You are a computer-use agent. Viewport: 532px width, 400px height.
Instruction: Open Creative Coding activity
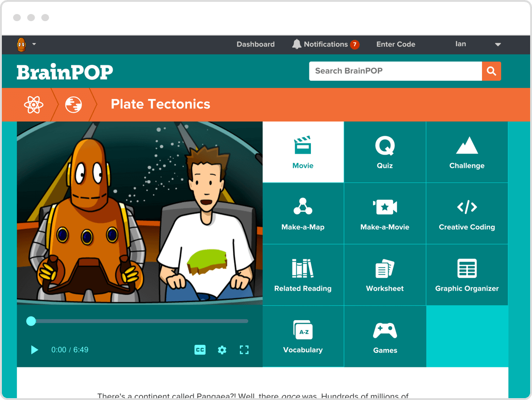click(x=467, y=214)
